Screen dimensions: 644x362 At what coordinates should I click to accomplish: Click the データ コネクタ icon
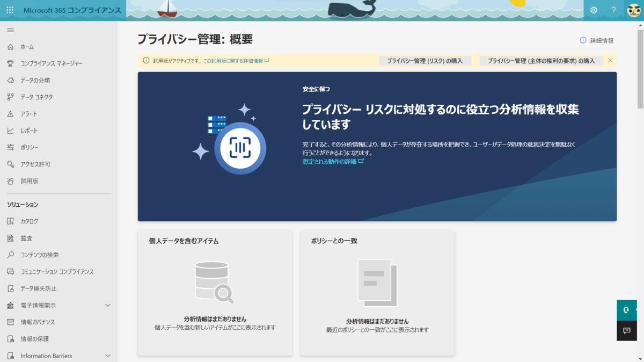pos(10,97)
